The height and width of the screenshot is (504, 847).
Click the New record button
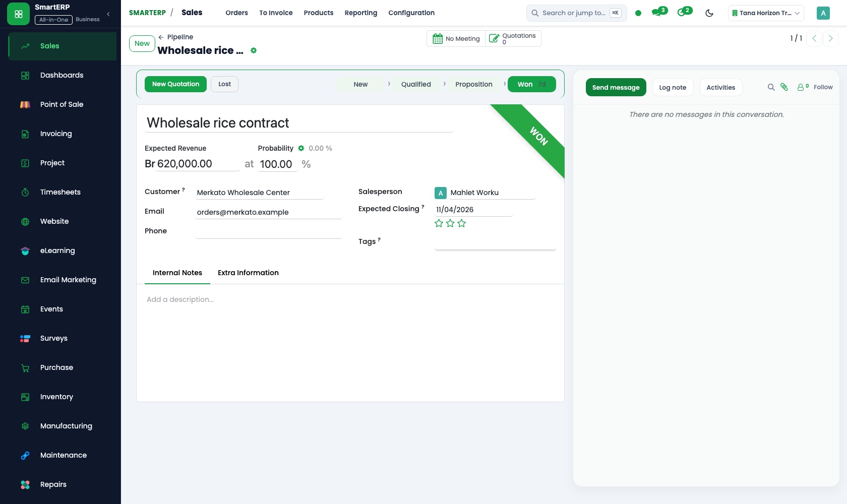(x=142, y=43)
